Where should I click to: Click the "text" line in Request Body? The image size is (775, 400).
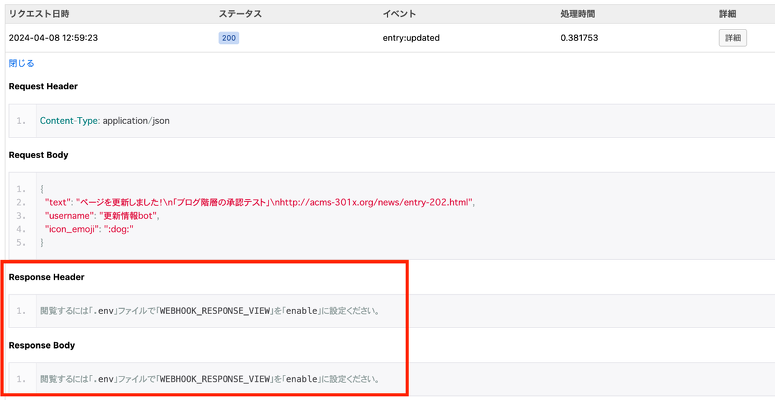pyautogui.click(x=260, y=202)
